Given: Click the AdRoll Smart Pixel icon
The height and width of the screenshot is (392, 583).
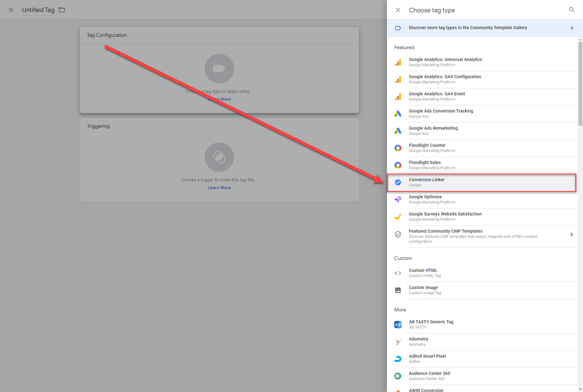Looking at the screenshot, I should click(x=398, y=359).
